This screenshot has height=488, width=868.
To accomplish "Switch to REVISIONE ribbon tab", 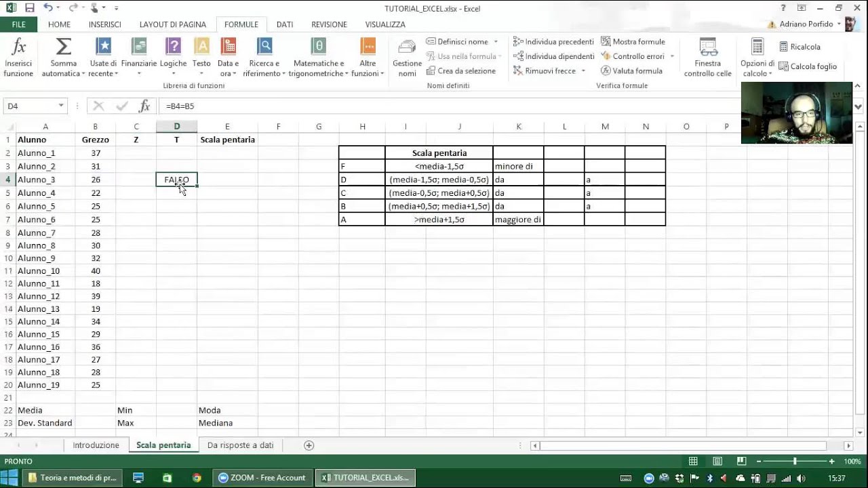I will tap(329, 24).
